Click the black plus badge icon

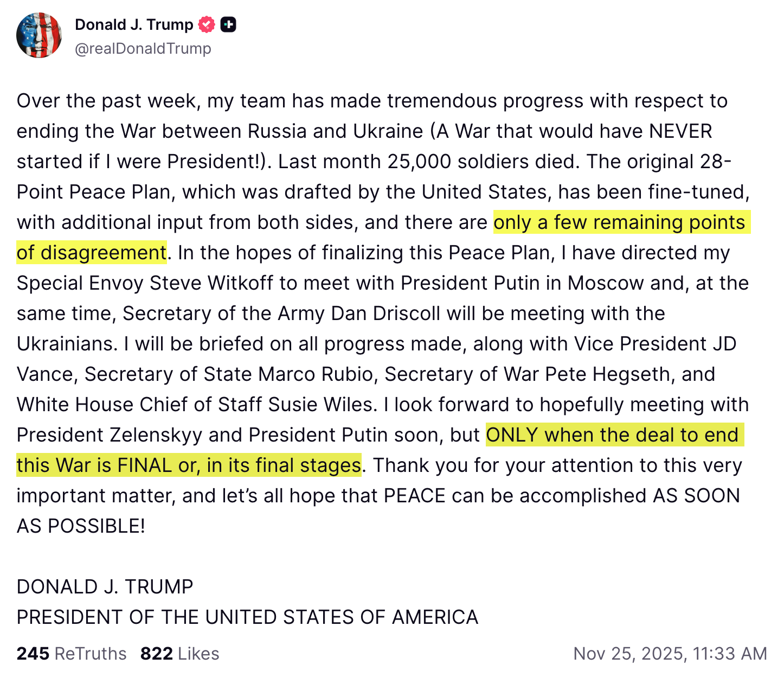pos(228,24)
